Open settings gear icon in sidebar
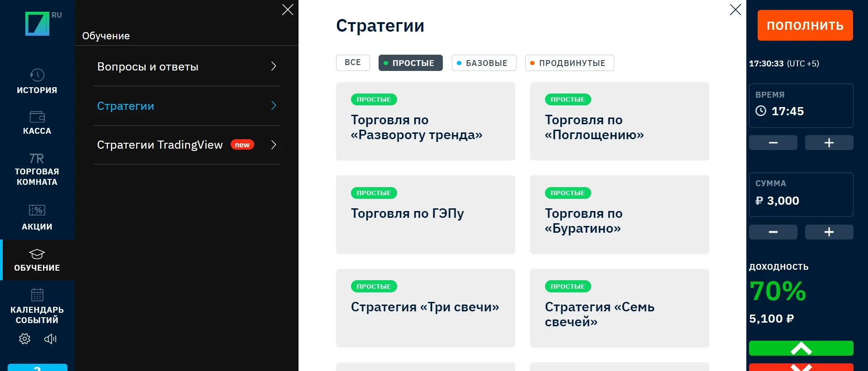This screenshot has width=868, height=371. click(x=25, y=339)
